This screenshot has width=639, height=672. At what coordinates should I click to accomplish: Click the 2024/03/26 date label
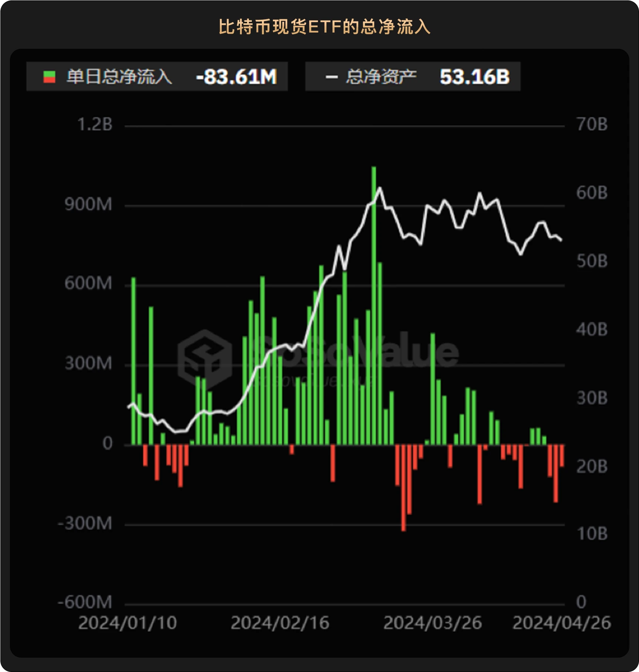pos(432,623)
